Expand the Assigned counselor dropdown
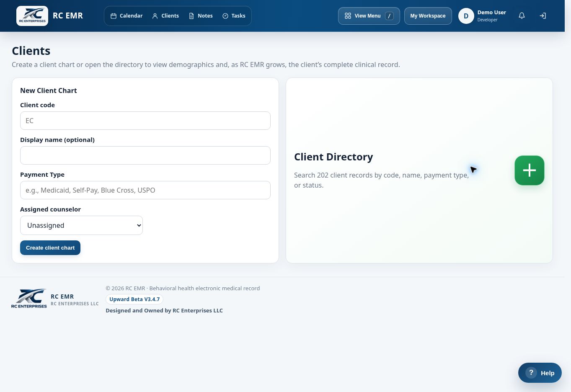This screenshot has width=571, height=392. [81, 225]
